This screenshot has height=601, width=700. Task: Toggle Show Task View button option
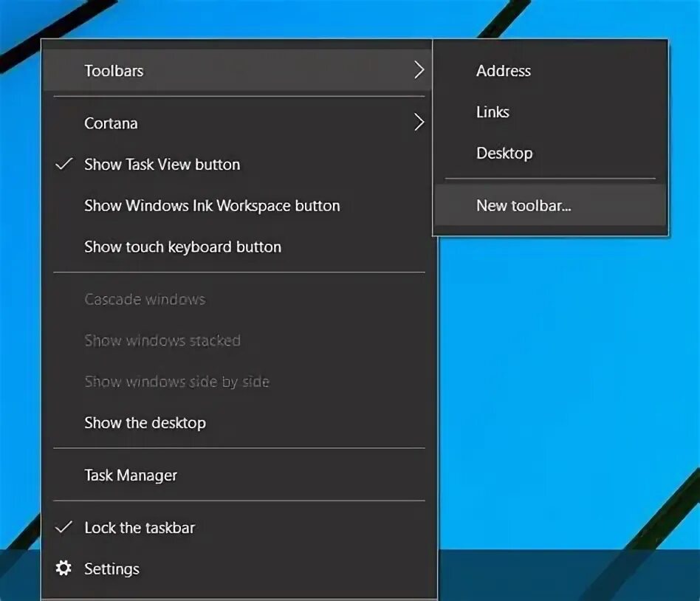coord(239,165)
